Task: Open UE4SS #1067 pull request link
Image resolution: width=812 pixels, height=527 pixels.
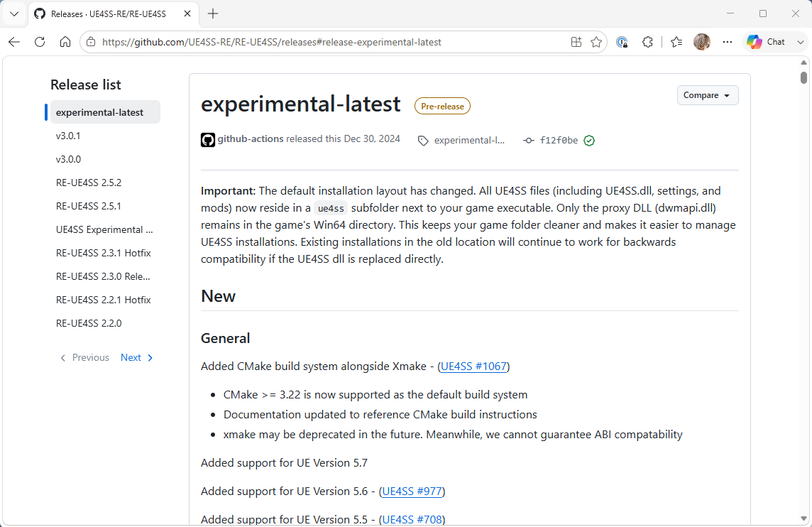Action: [x=473, y=366]
